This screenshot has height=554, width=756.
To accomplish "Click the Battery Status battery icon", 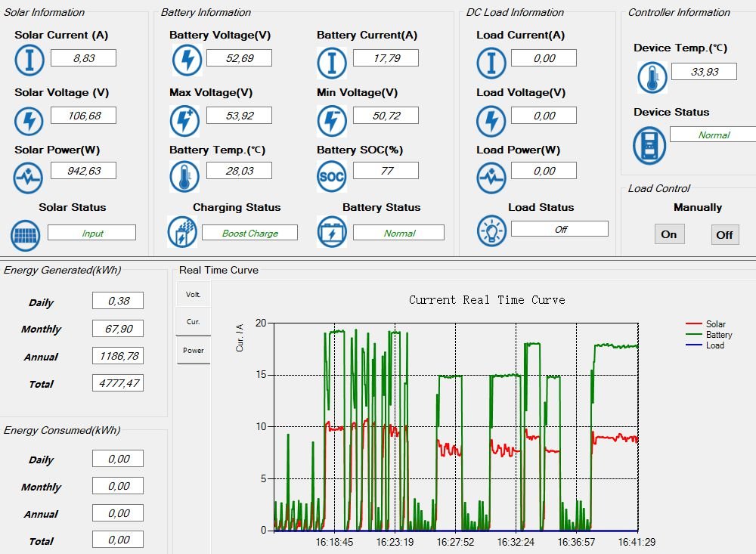I will pos(331,231).
